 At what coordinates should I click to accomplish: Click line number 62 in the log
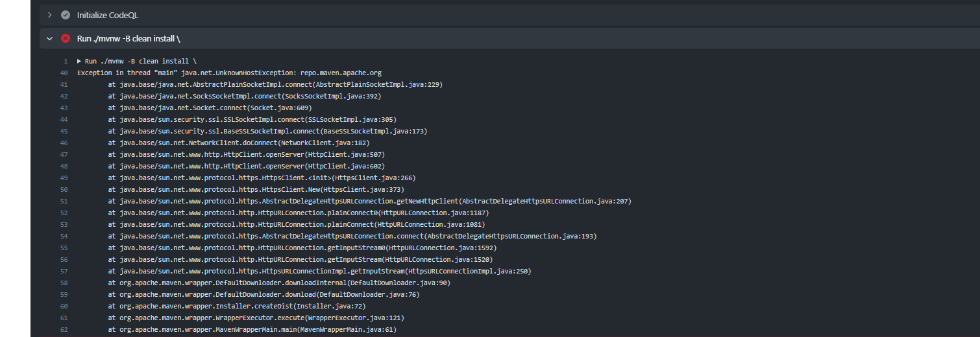[64, 329]
